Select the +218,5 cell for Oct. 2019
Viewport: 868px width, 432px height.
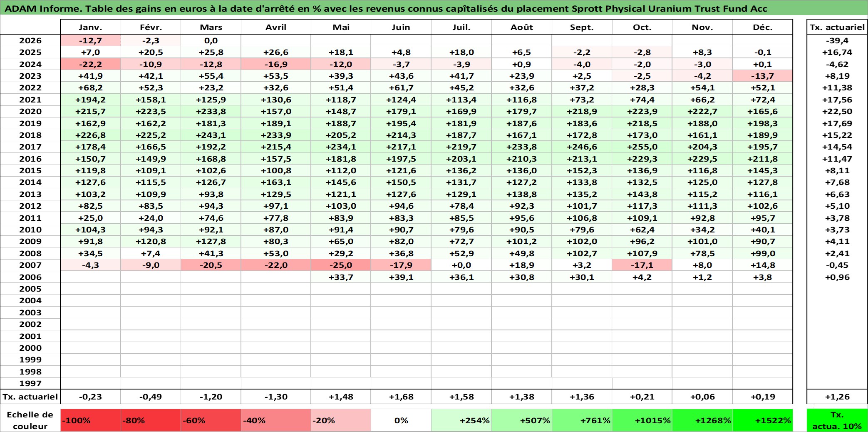tap(642, 123)
